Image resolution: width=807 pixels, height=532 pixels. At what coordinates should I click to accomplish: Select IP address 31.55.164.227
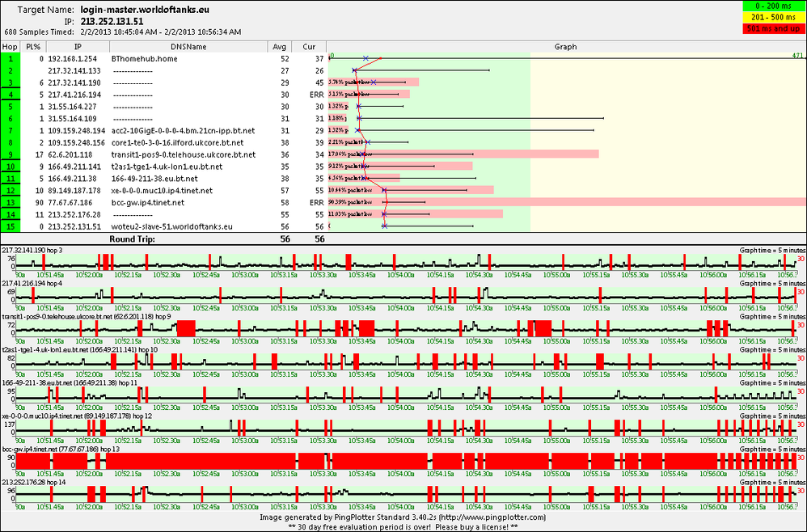pyautogui.click(x=72, y=107)
